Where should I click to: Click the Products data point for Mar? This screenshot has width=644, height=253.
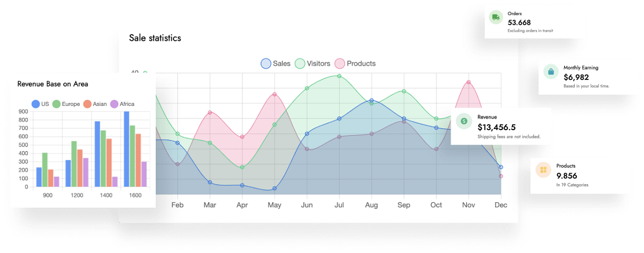(210, 112)
